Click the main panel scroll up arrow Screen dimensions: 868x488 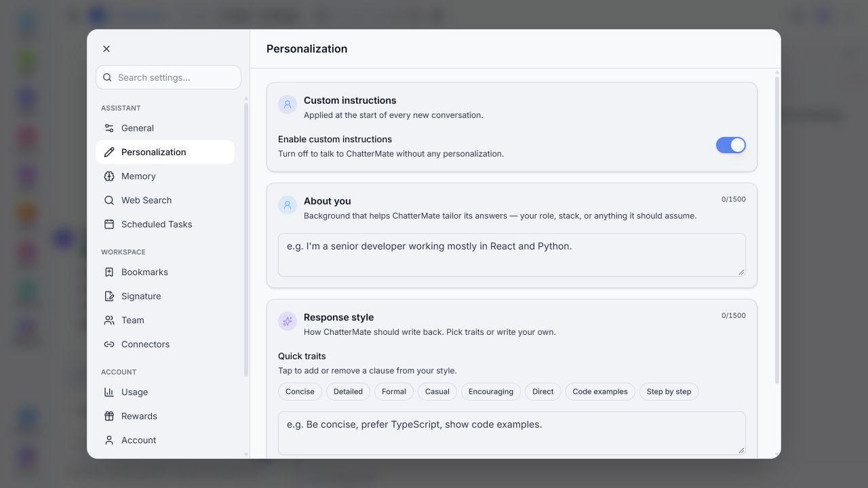coord(777,72)
